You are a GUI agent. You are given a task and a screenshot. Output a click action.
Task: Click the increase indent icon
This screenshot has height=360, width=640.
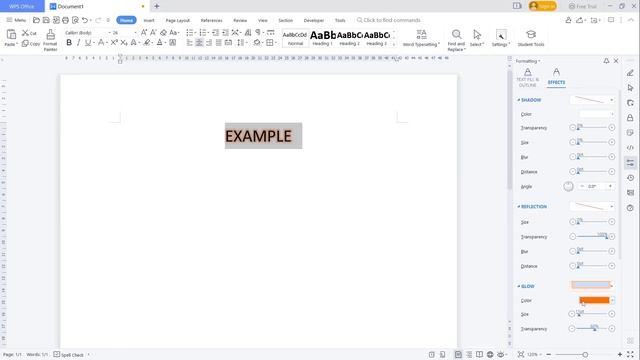225,32
